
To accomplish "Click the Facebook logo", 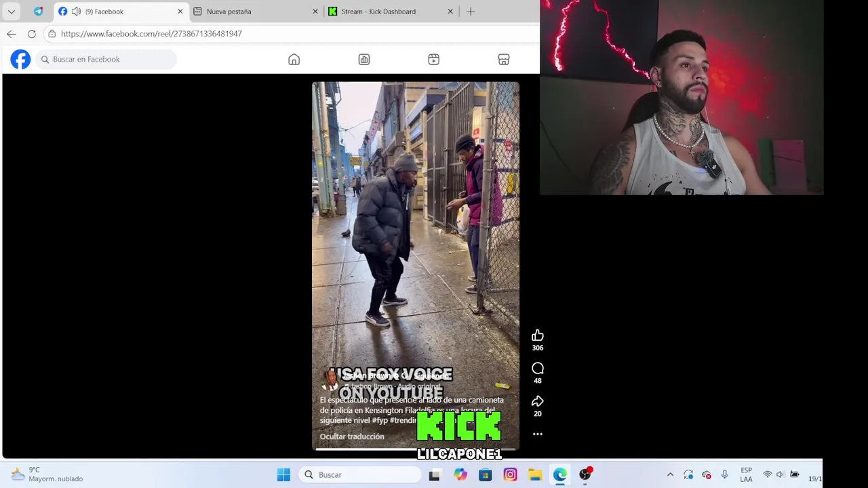I will [x=20, y=60].
